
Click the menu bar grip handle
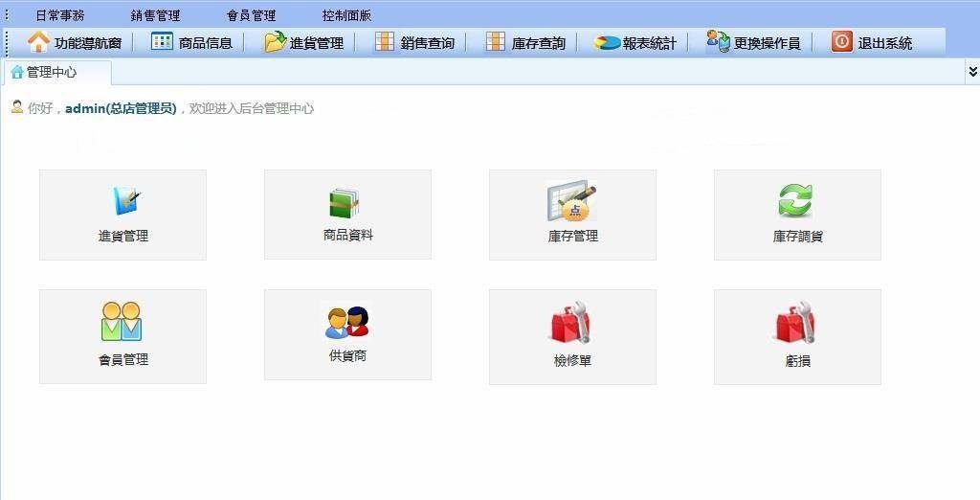pos(7,13)
